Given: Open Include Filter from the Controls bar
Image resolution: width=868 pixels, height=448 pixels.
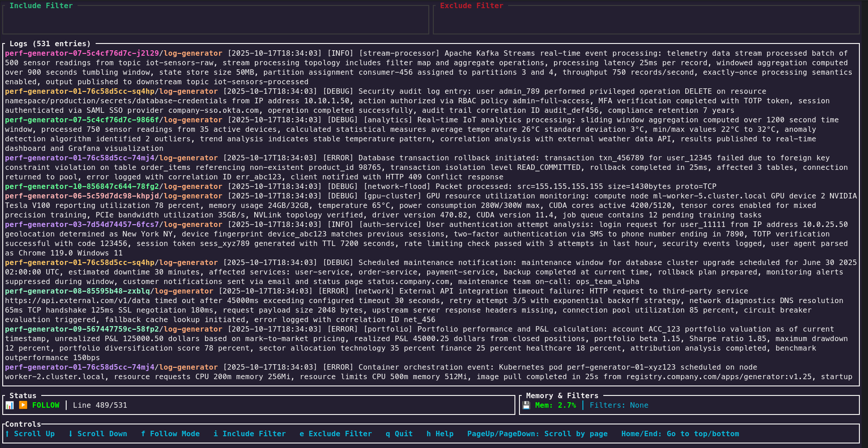Looking at the screenshot, I should point(250,434).
